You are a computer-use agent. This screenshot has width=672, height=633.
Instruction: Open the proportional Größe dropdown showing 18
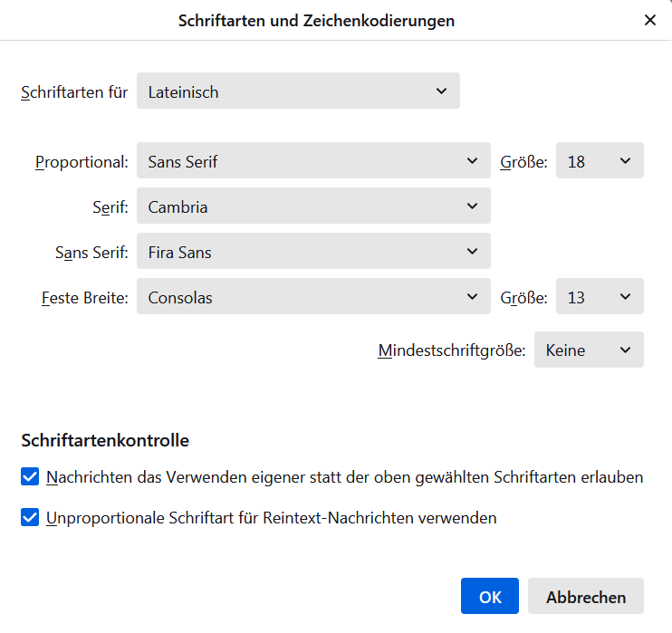tap(600, 162)
